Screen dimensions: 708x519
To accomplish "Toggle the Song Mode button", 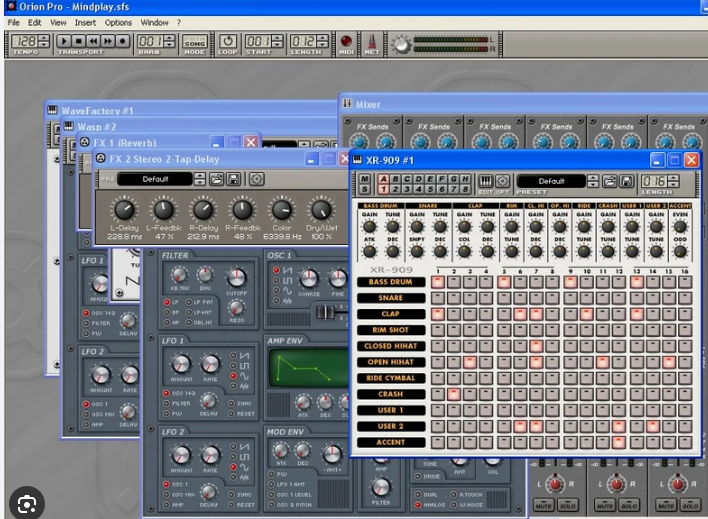I will (195, 42).
